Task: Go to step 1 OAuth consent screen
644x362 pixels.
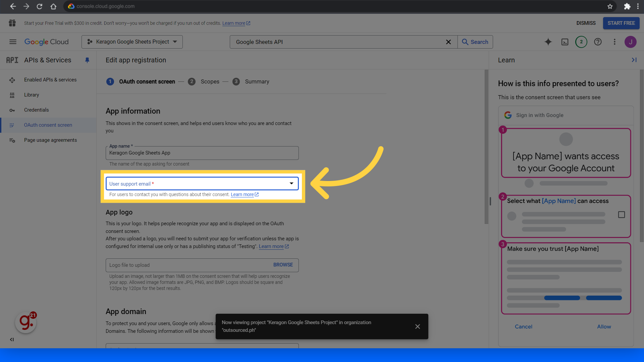Action: pos(141,81)
